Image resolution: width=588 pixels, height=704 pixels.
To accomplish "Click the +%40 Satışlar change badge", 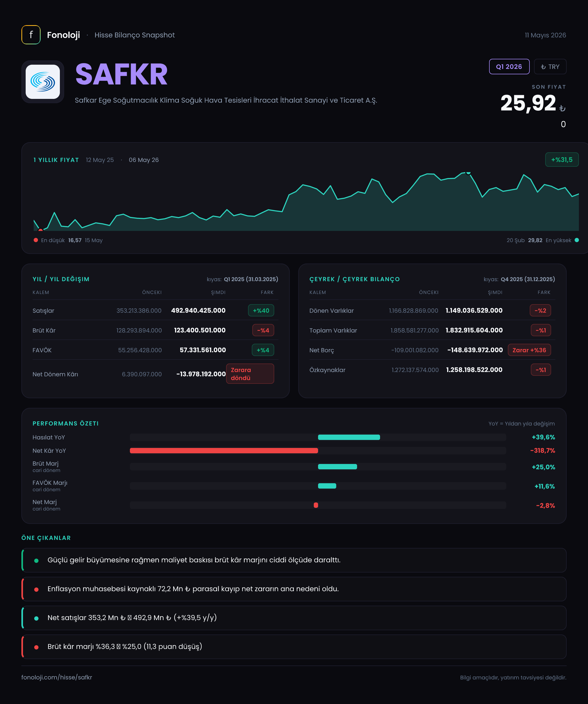I will (261, 310).
